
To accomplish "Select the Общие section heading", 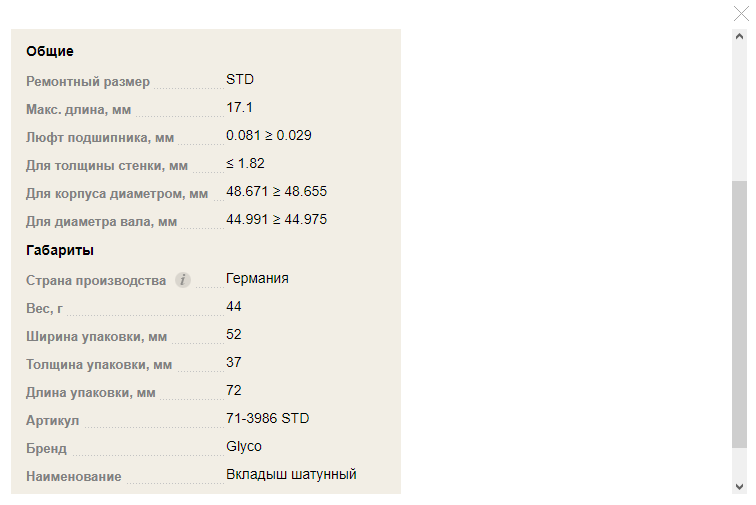I will tap(50, 51).
